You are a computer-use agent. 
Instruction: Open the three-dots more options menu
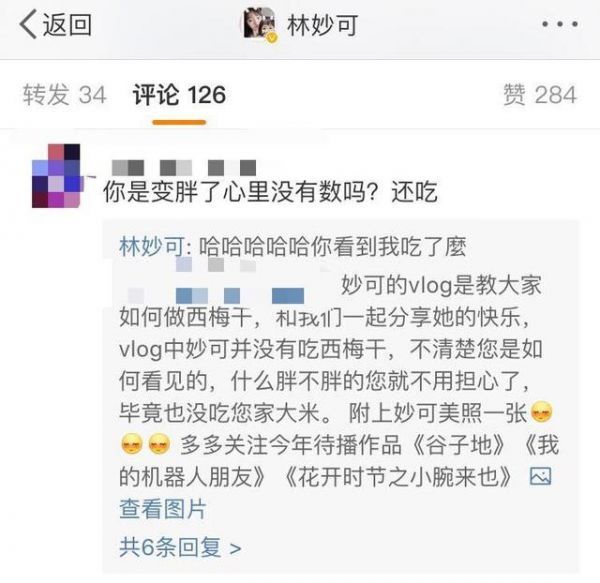click(559, 24)
